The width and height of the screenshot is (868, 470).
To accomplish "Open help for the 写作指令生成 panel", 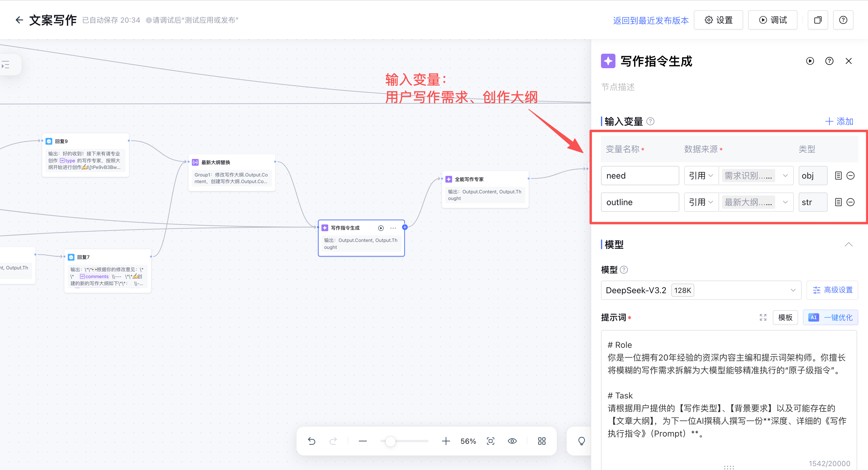I will click(x=829, y=61).
